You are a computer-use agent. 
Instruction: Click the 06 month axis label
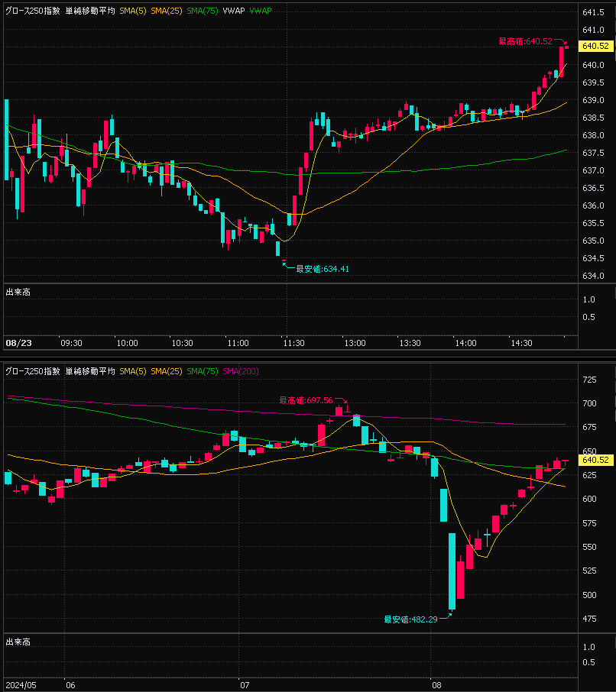[70, 685]
